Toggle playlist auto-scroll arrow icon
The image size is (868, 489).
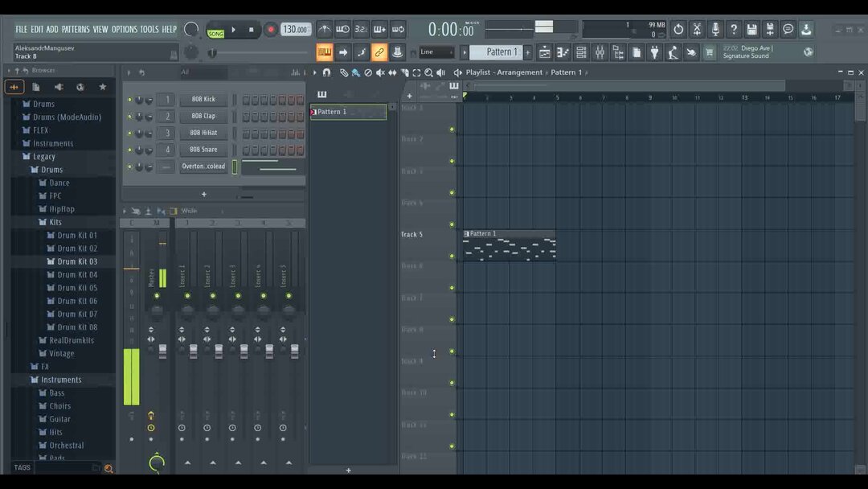[x=342, y=52]
